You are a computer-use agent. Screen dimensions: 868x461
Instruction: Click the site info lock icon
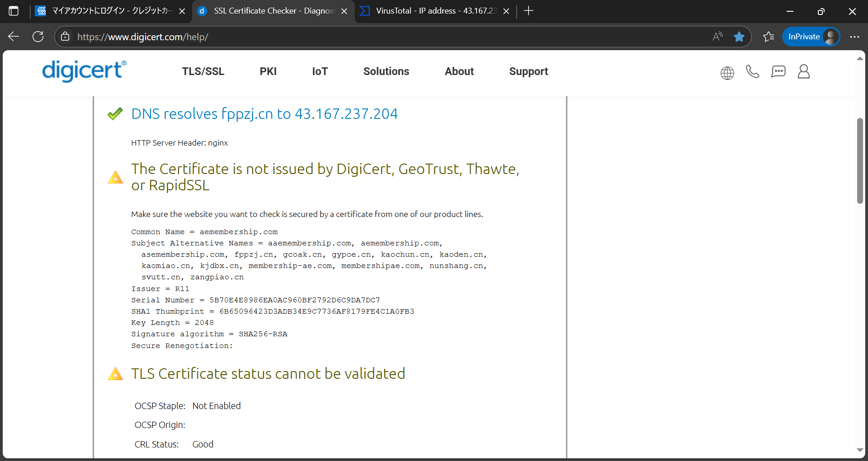(65, 37)
